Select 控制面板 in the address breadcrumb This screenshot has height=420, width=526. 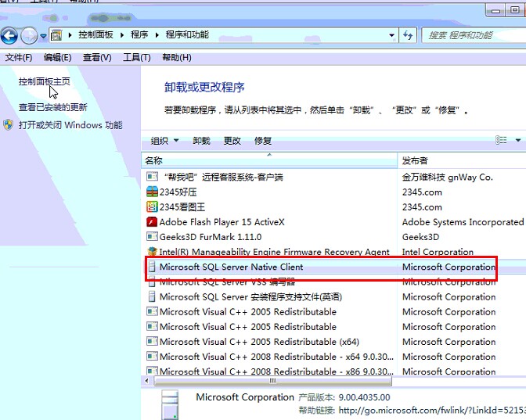click(x=95, y=34)
